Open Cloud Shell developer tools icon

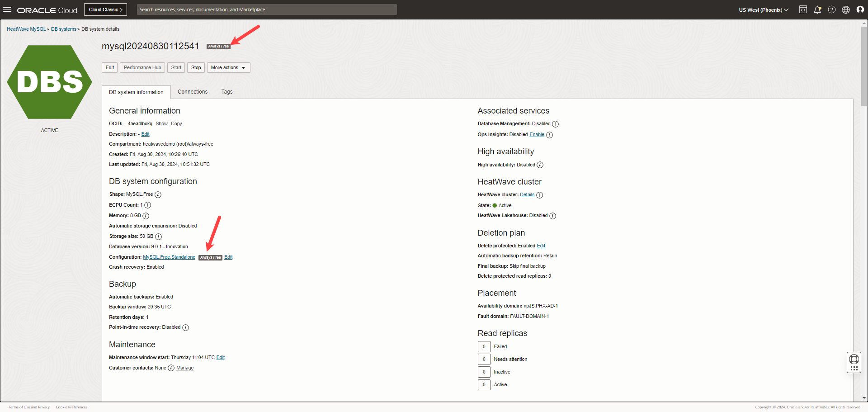pyautogui.click(x=803, y=9)
